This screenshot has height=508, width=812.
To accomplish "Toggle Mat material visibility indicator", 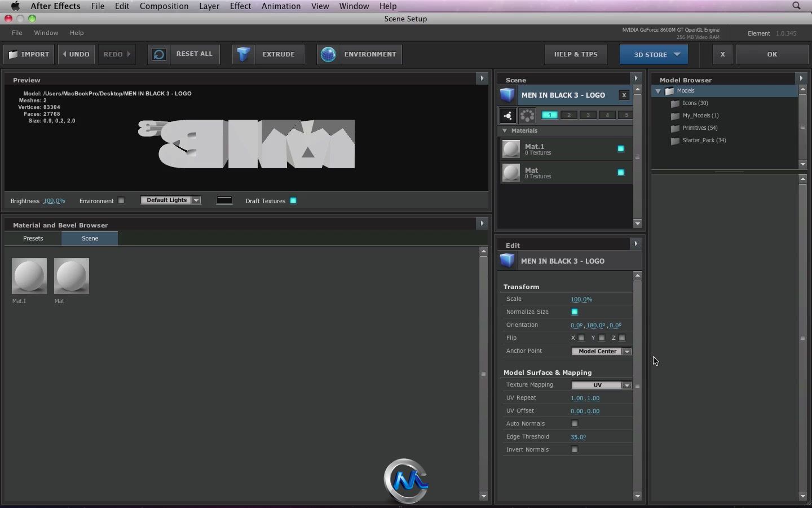I will coord(621,173).
